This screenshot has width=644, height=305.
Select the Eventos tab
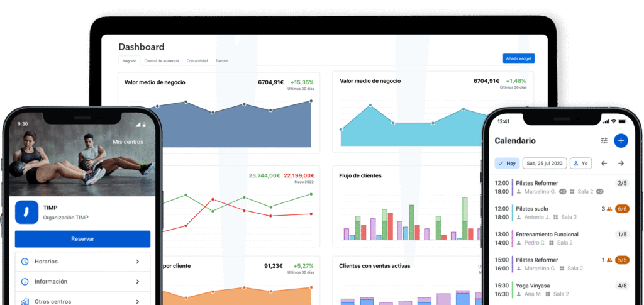(x=222, y=61)
